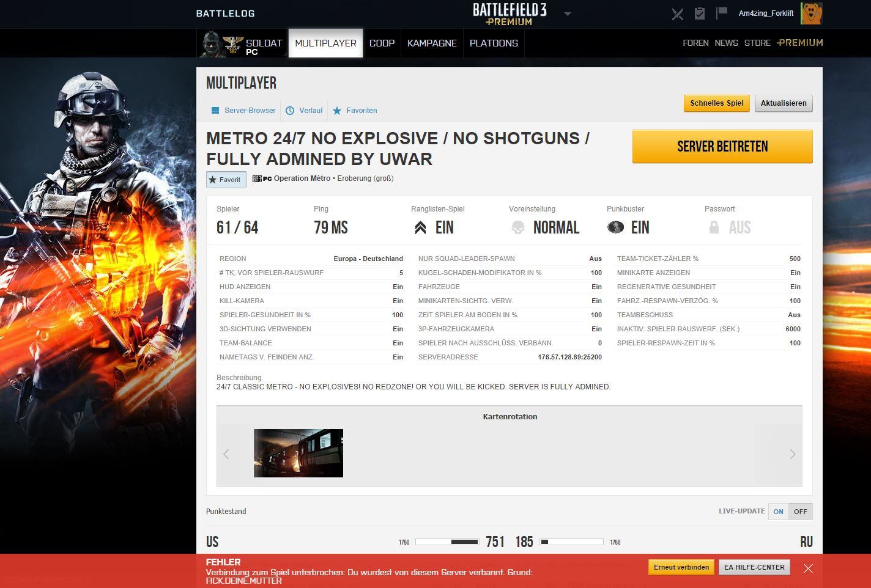Close the red Fehler error banner

pos(808,568)
